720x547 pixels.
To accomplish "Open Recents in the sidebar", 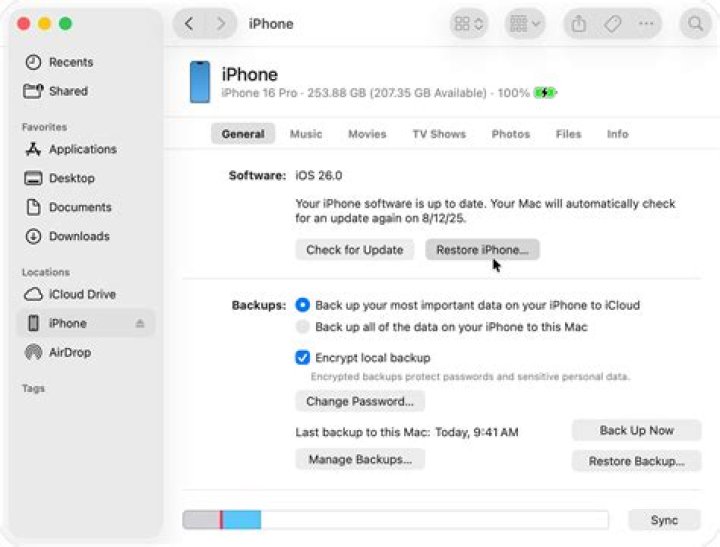I will point(85,62).
